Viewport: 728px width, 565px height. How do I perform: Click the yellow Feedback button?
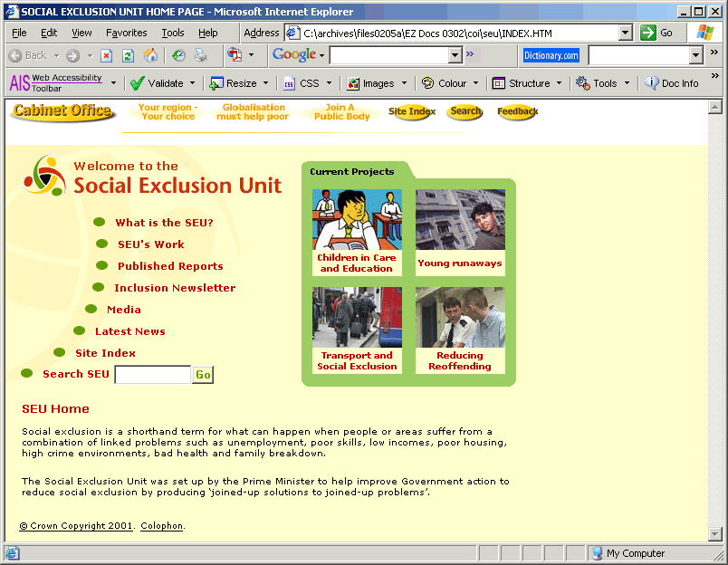(x=517, y=111)
